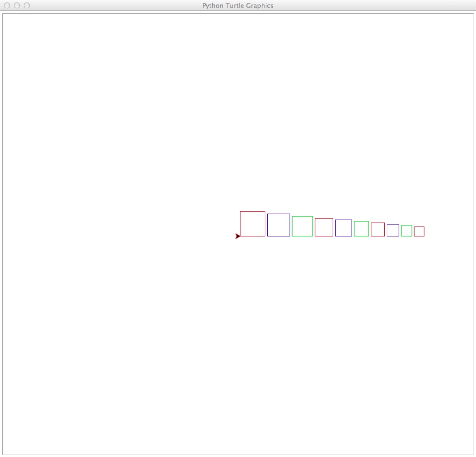The image size is (476, 457).
Task: Click the Python Turtle Graphics title text
Action: point(238,5)
